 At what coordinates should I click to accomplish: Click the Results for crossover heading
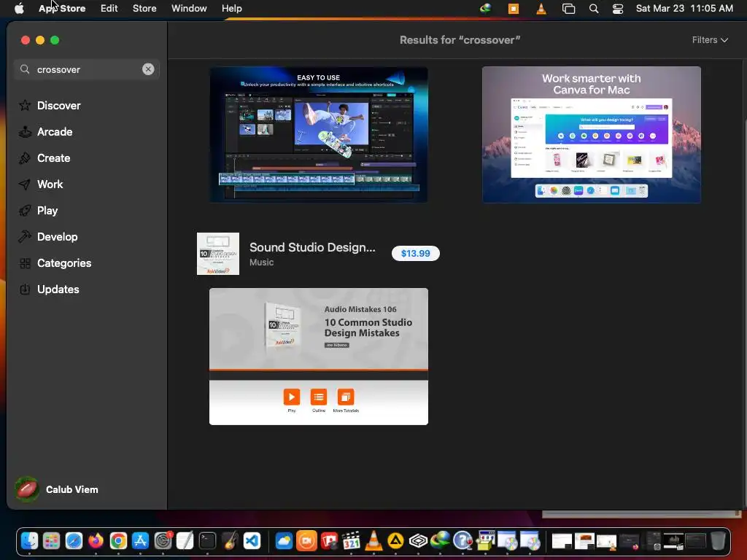pos(460,40)
